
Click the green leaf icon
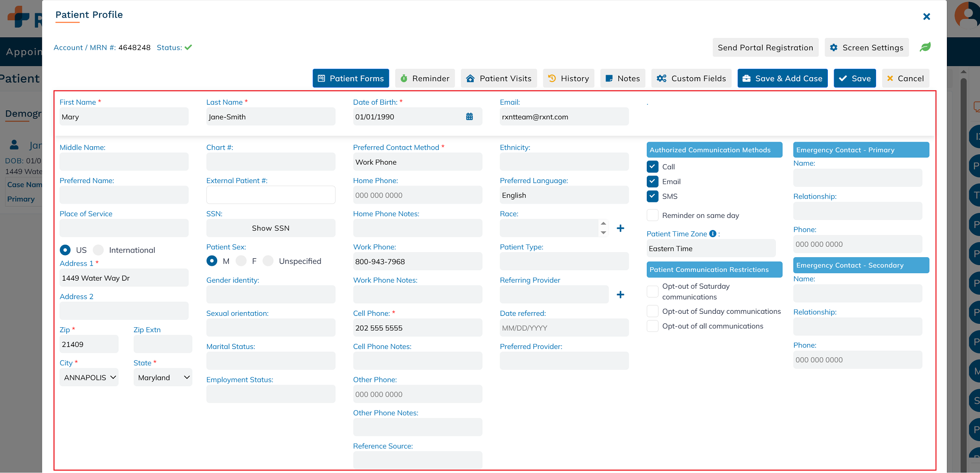(x=925, y=47)
